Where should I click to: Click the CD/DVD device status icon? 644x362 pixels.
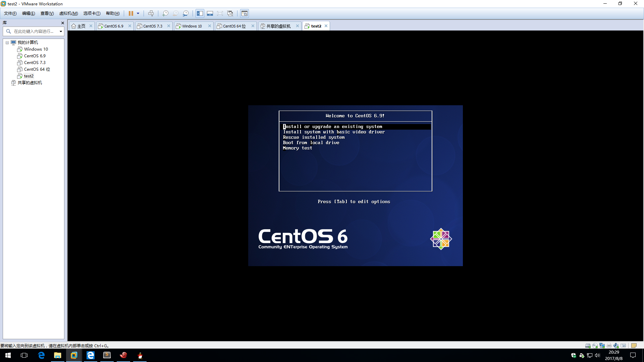[x=595, y=346]
